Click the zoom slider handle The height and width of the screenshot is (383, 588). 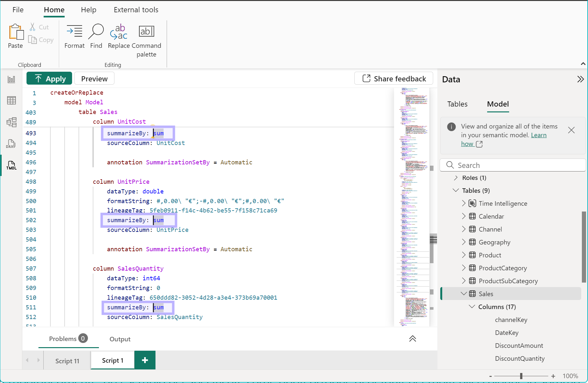coord(521,376)
